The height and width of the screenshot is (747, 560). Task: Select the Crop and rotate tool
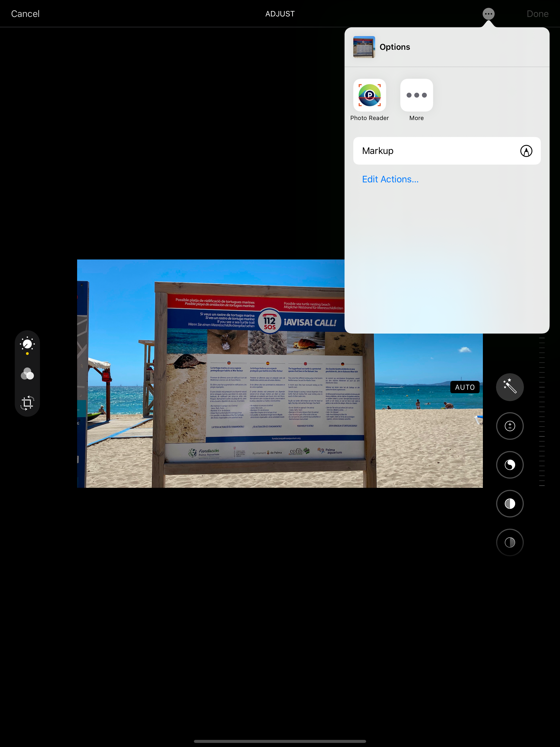point(27,403)
